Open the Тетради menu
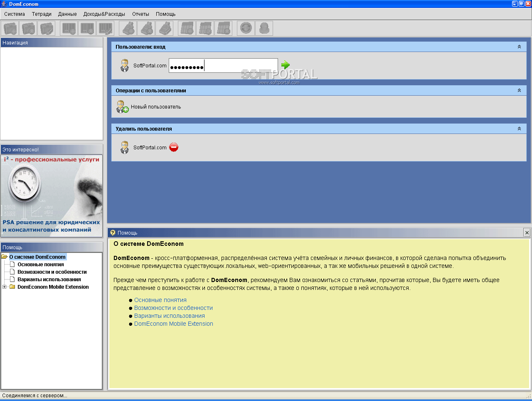Viewport: 532px width, 401px height. [42, 14]
